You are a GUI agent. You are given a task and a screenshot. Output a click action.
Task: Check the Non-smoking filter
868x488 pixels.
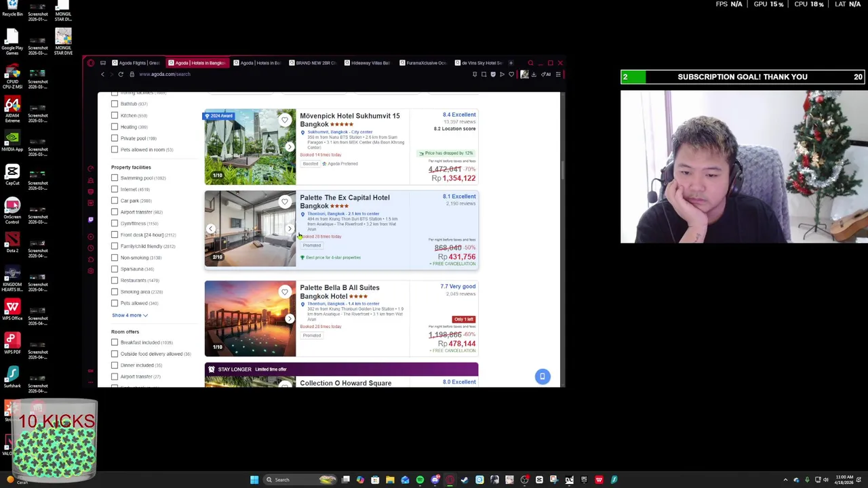coord(115,258)
